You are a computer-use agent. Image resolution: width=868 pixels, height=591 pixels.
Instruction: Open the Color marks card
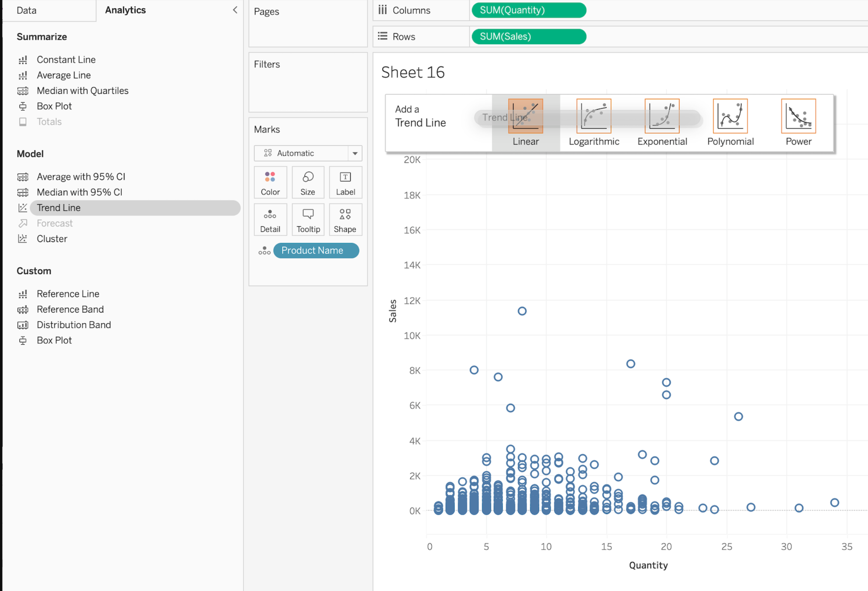[x=270, y=183]
